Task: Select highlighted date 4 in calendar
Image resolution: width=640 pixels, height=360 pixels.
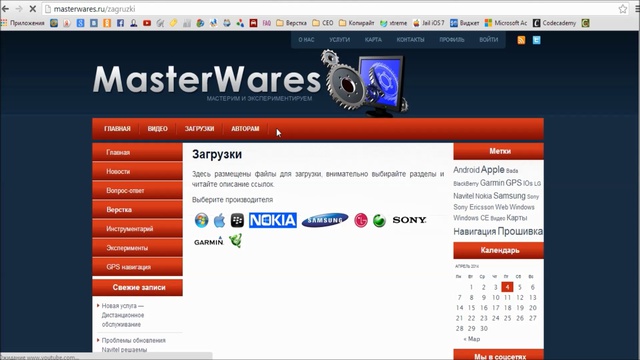Action: click(x=507, y=287)
